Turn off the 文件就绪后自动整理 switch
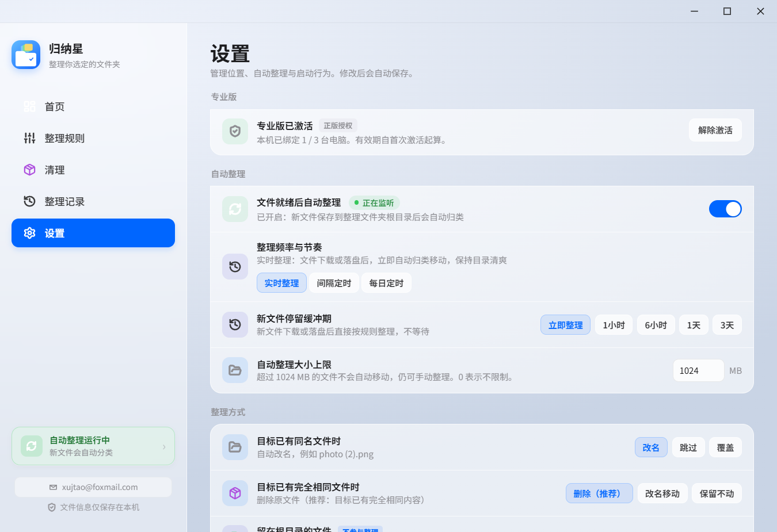The width and height of the screenshot is (777, 532). point(725,209)
